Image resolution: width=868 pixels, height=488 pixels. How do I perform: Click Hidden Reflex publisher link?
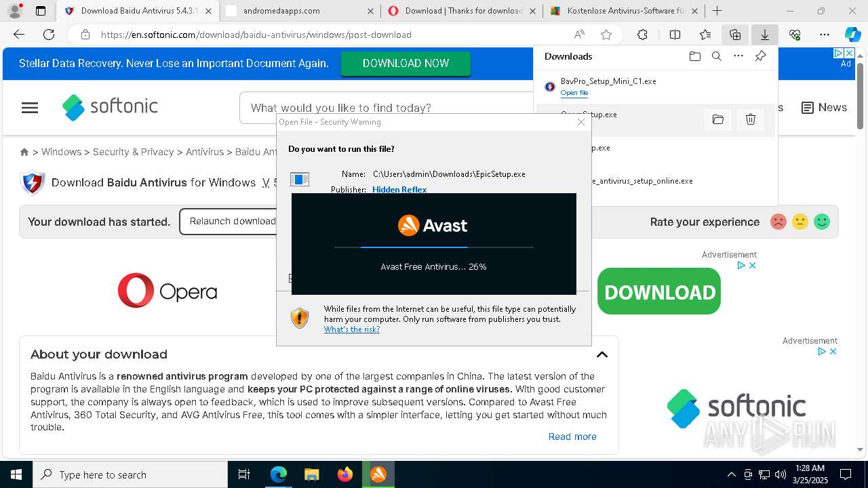coord(399,189)
